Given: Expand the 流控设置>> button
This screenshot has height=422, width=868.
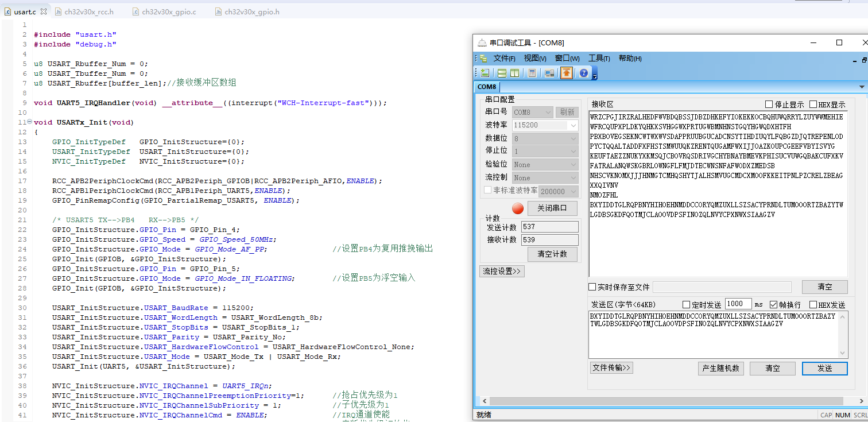Looking at the screenshot, I should 502,271.
